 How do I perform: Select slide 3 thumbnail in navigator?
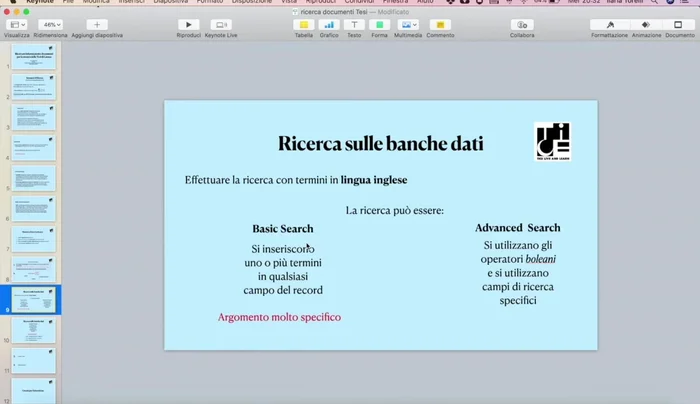(34, 117)
